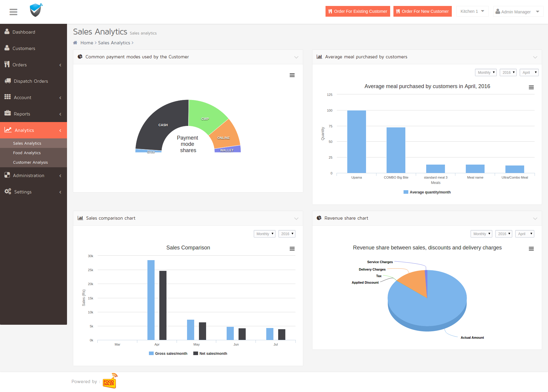Image resolution: width=548 pixels, height=392 pixels.
Task: Select Customer Analysis submenu item
Action: coord(33,162)
